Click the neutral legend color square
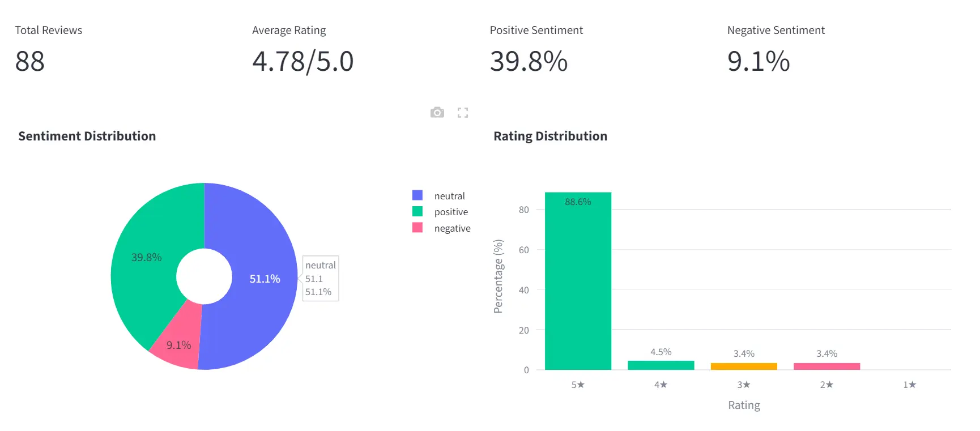The image size is (980, 431). coord(417,195)
